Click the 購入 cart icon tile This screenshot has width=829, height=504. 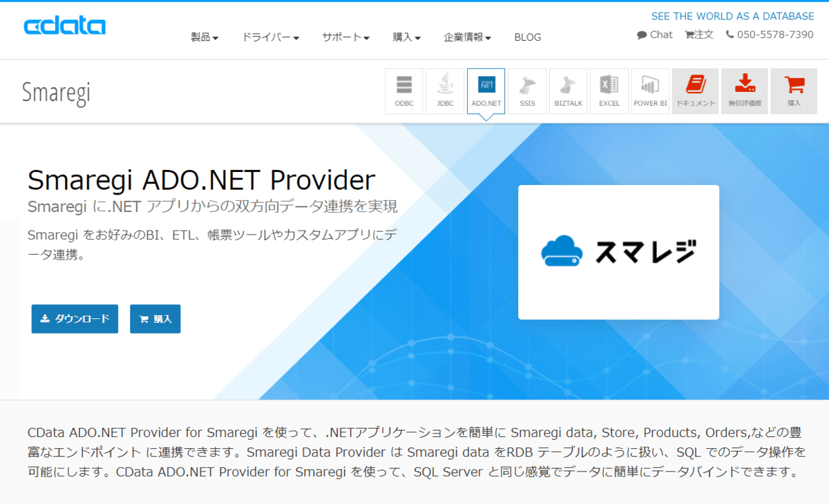tap(794, 91)
